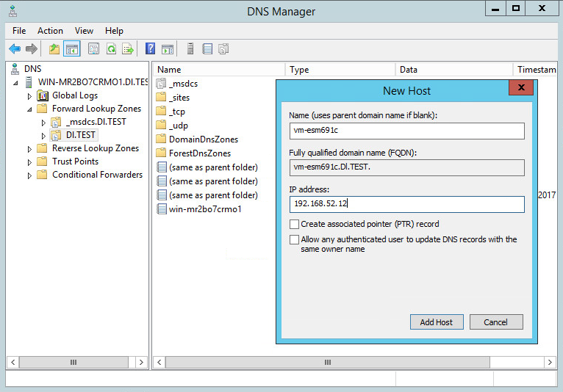Toggle the Show/Hide Console Tree icon
The width and height of the screenshot is (563, 392).
click(x=72, y=49)
